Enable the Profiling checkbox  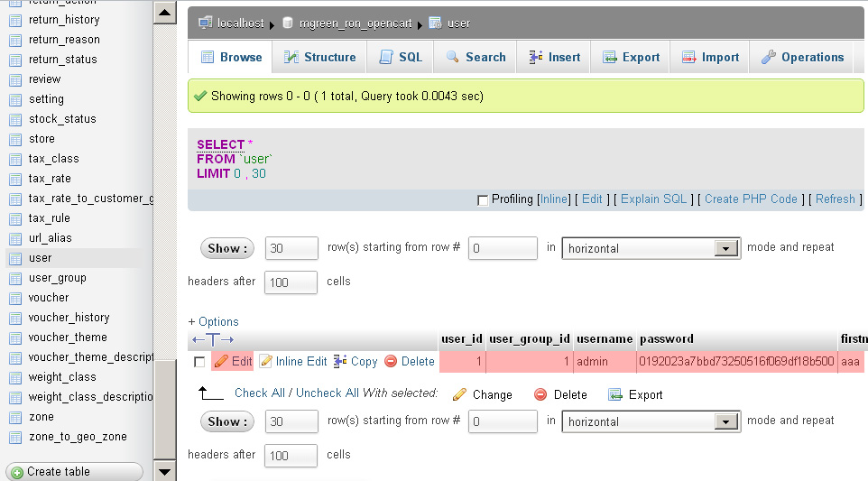(x=483, y=199)
